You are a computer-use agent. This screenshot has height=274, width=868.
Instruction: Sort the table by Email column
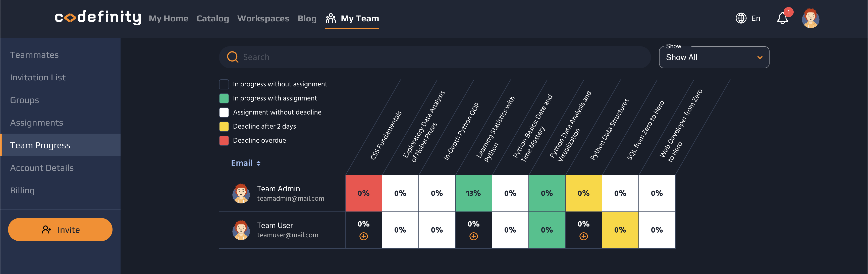click(x=246, y=163)
